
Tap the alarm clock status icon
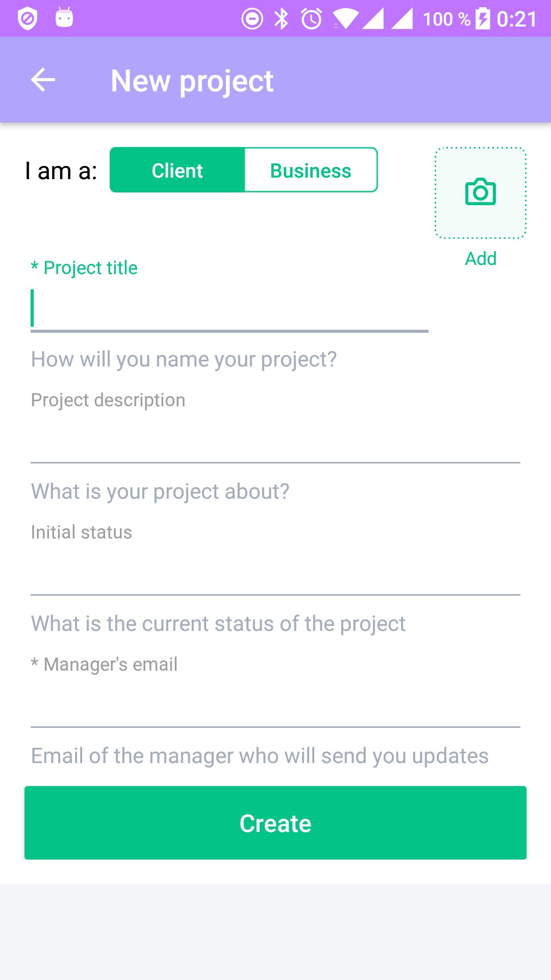[x=311, y=19]
